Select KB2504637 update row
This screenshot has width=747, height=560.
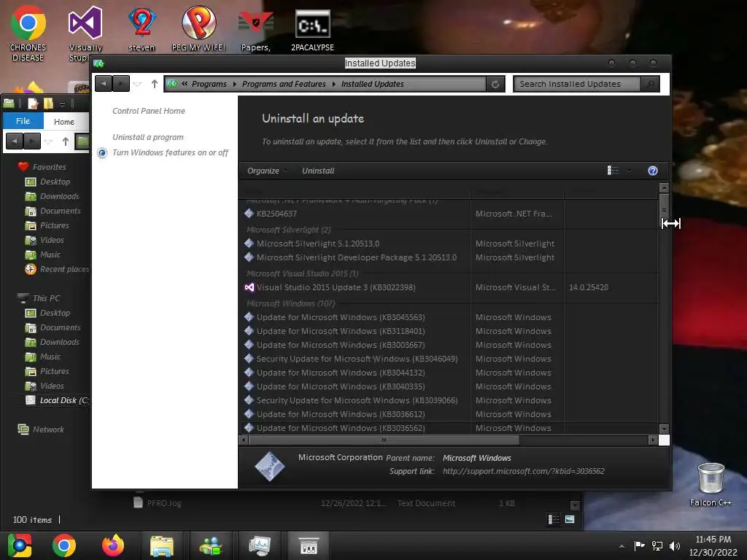tap(449, 214)
